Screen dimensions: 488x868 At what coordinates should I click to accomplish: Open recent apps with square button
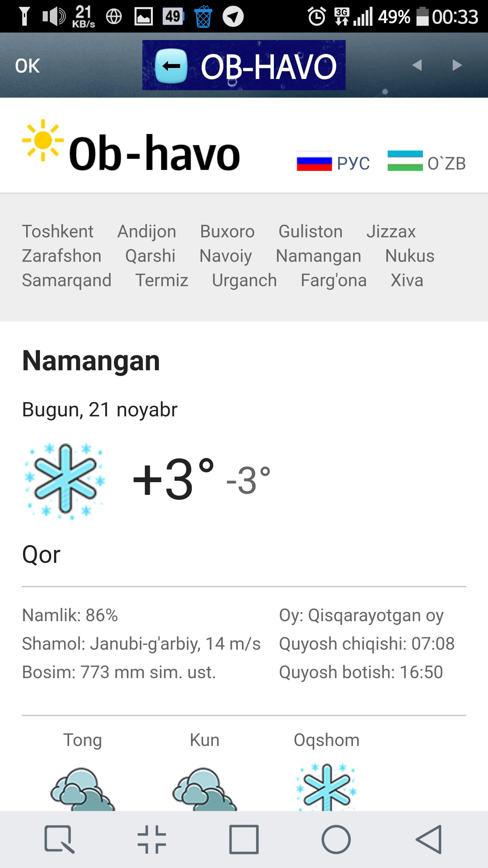click(x=244, y=840)
